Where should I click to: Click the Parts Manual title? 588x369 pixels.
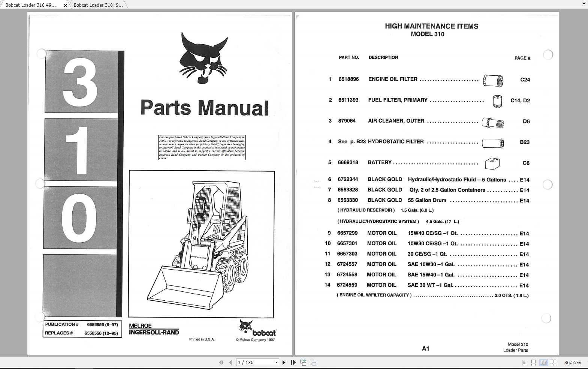205,108
